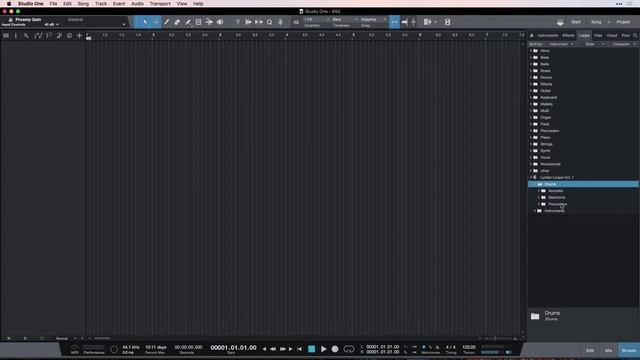Adjust the horizontal timeline zoom slider
Image resolution: width=640 pixels, height=360 pixels.
(x=500, y=338)
